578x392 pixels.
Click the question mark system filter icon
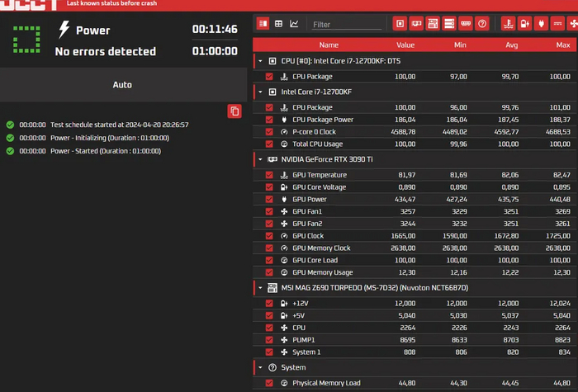[482, 24]
